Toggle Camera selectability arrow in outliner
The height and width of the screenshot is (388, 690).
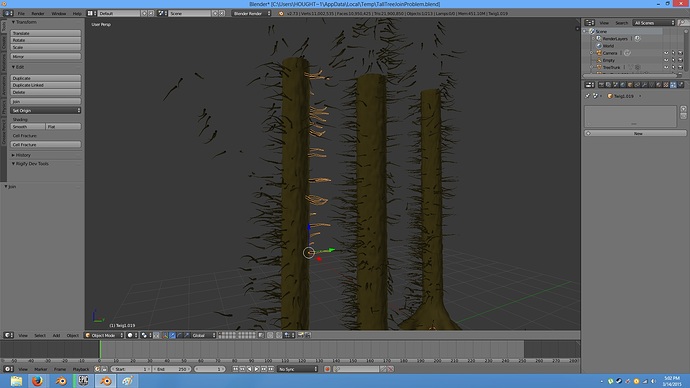673,53
